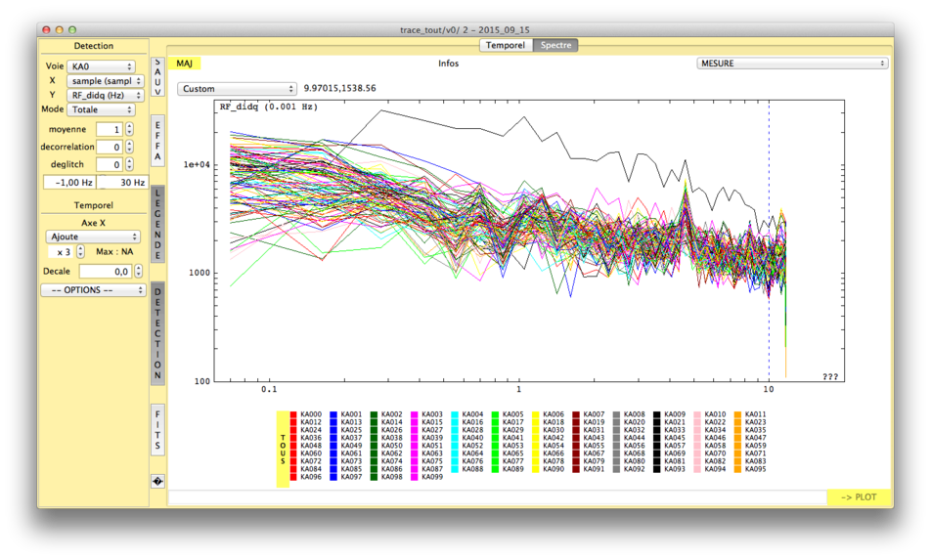931x560 pixels.
Task: Click the yellow TOUS legend bar
Action: click(283, 448)
